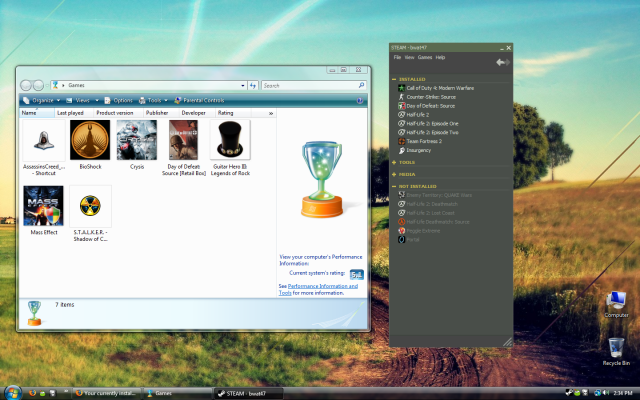Click the Windows Start orb
The width and height of the screenshot is (640, 400).
[x=12, y=393]
